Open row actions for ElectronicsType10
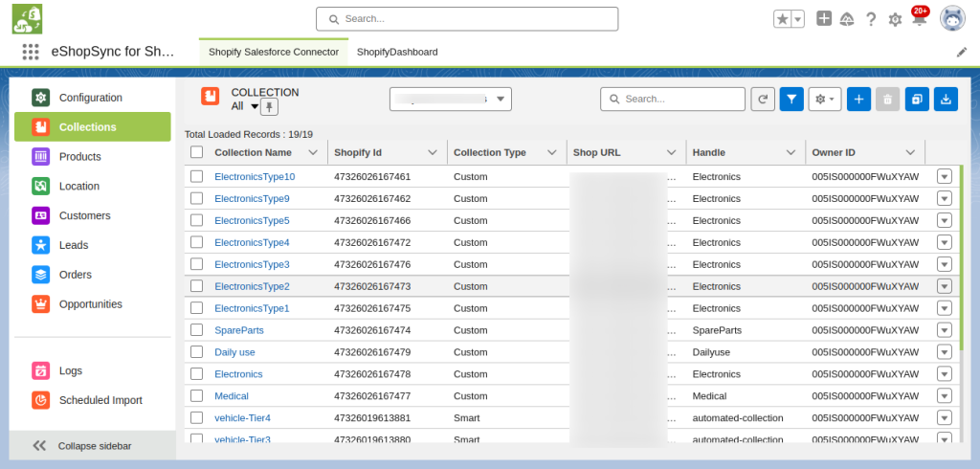 [944, 177]
